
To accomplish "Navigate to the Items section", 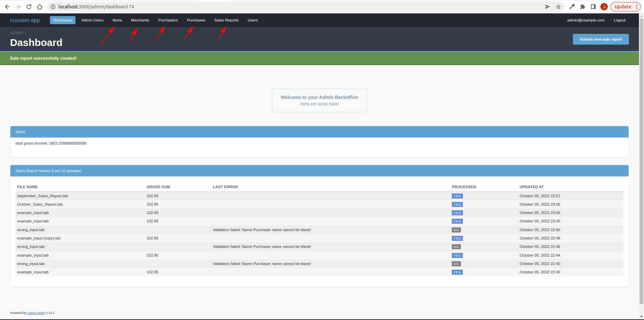I will pos(117,20).
